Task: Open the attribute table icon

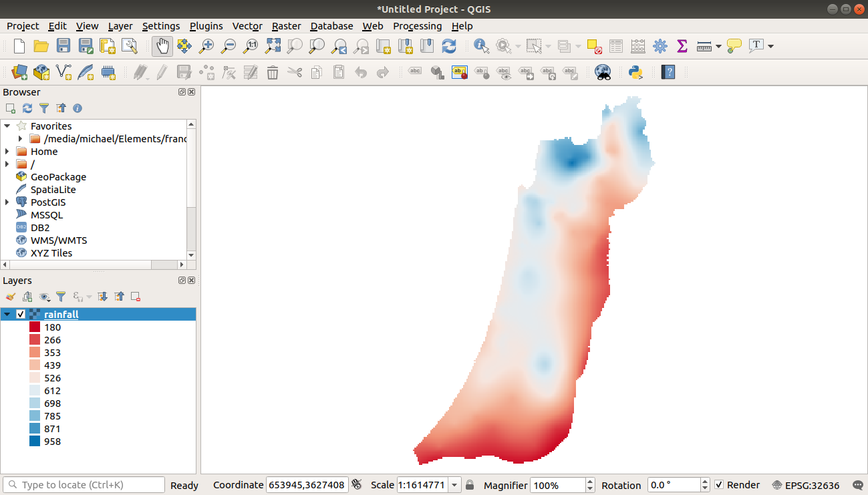Action: point(616,46)
